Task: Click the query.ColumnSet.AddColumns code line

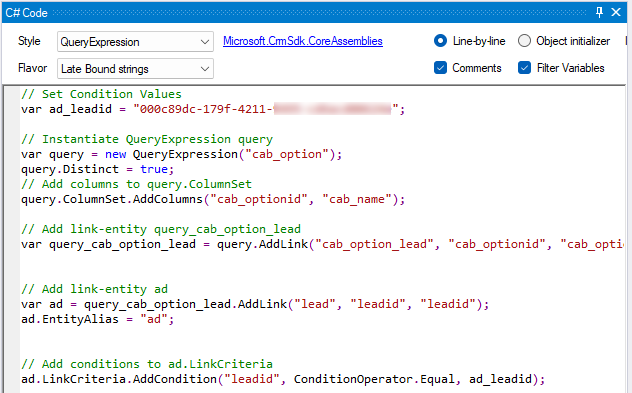Action: click(213, 200)
